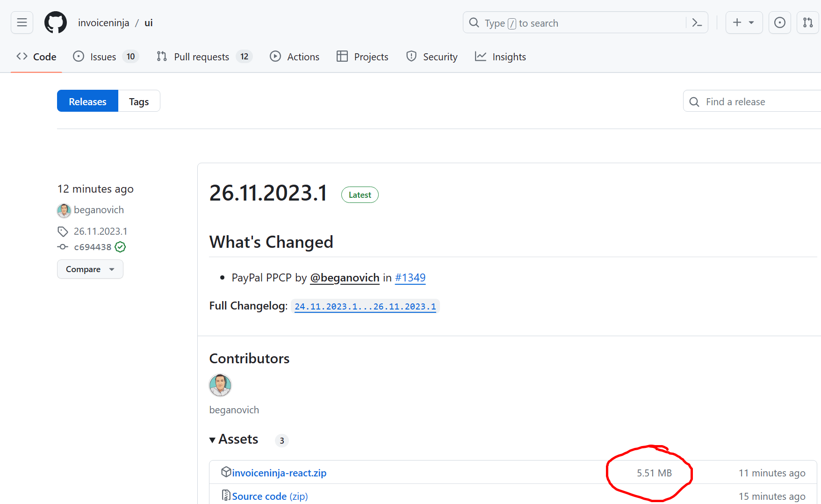Screen dimensions: 821x504
Task: Download Source code (zip)
Action: coord(270,496)
